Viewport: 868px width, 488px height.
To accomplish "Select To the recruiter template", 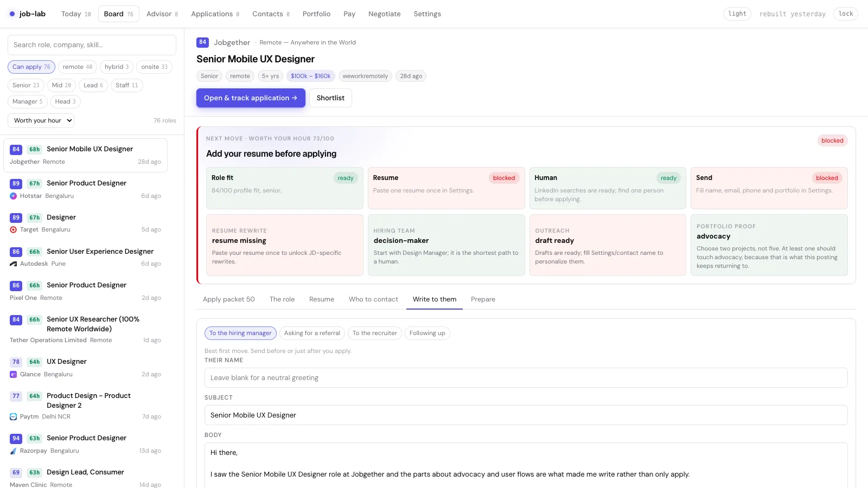I will (x=375, y=333).
